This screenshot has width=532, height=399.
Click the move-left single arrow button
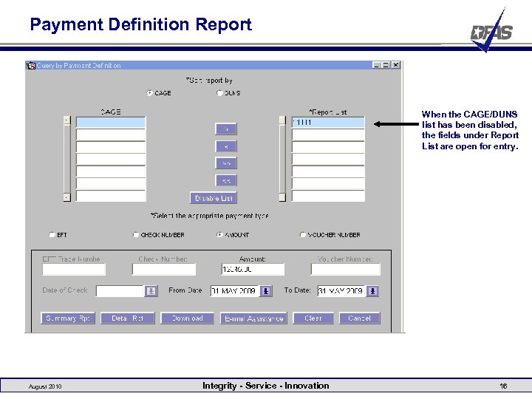click(226, 146)
